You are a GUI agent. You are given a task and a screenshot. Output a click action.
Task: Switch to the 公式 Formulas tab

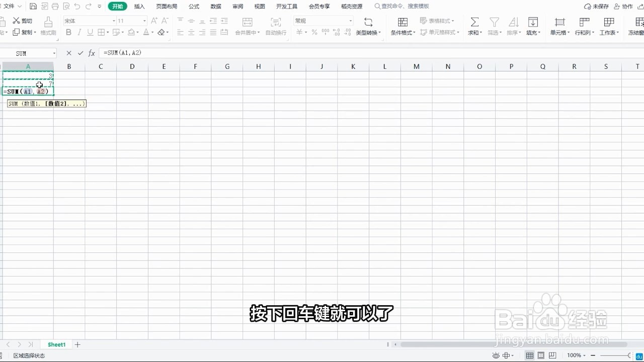pyautogui.click(x=194, y=7)
